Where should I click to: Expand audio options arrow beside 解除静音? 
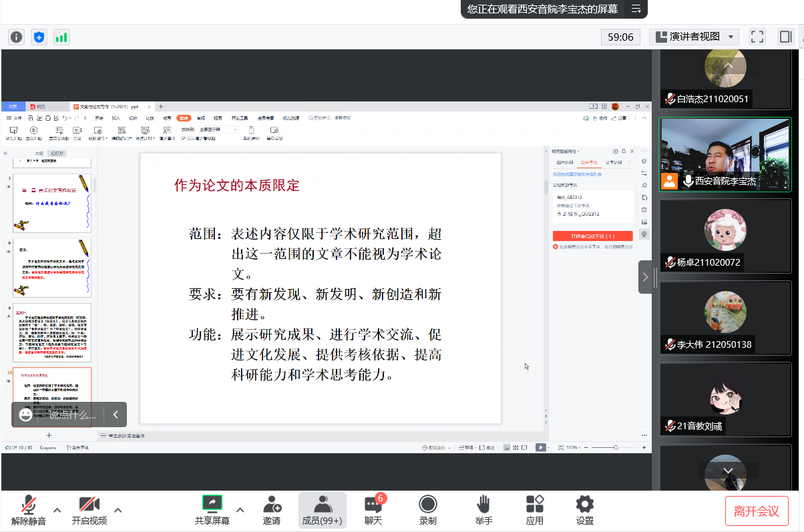57,510
